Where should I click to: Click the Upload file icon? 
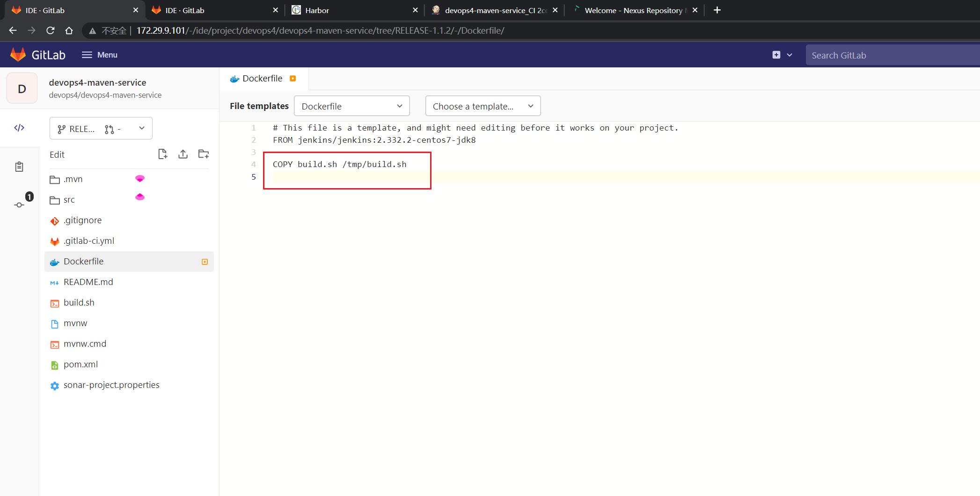coord(183,154)
